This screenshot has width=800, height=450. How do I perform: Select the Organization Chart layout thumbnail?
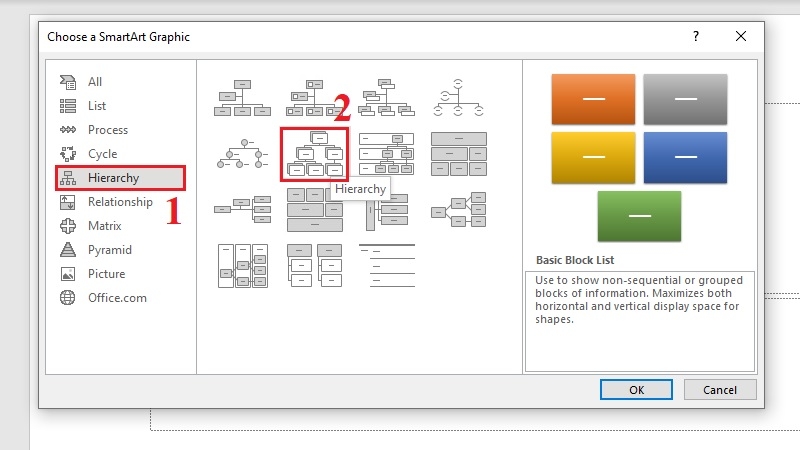242,97
